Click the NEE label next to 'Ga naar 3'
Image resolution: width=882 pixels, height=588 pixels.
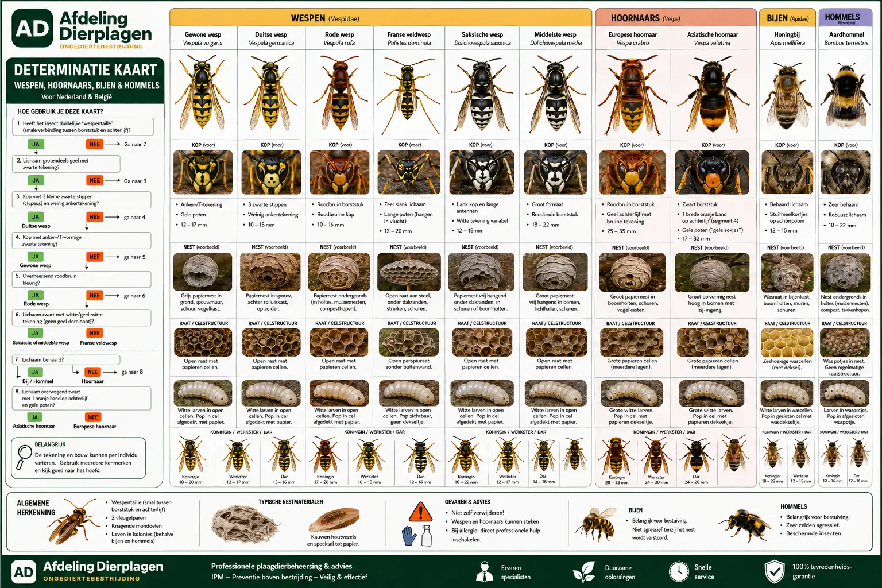[95, 180]
